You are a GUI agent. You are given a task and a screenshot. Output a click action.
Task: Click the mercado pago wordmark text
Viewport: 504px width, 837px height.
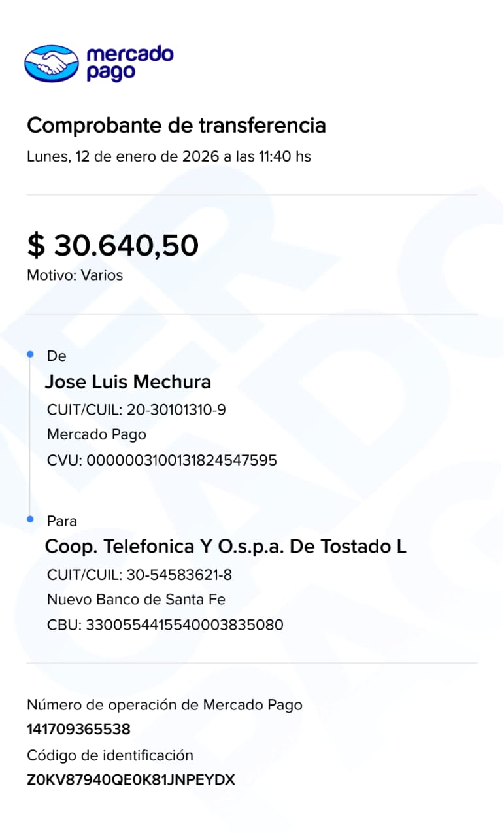click(129, 63)
